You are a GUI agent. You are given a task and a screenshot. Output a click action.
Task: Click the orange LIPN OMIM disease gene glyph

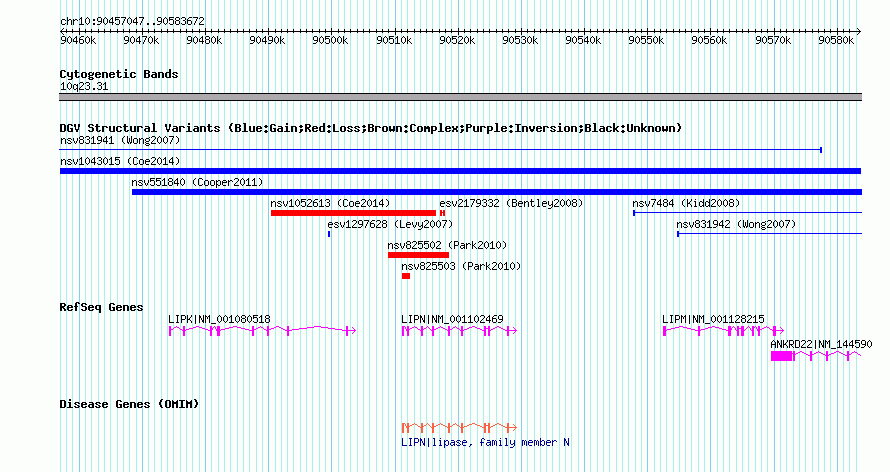[x=459, y=427]
